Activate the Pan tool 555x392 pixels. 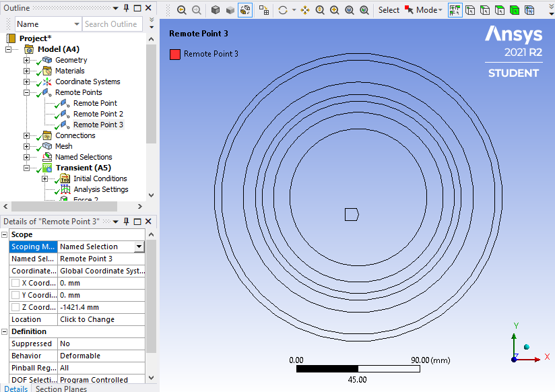pyautogui.click(x=305, y=10)
